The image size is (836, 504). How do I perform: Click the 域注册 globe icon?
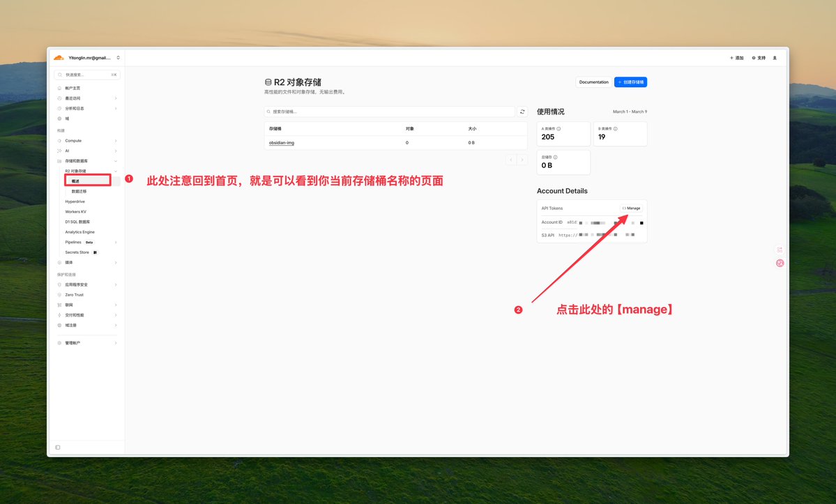coord(59,325)
